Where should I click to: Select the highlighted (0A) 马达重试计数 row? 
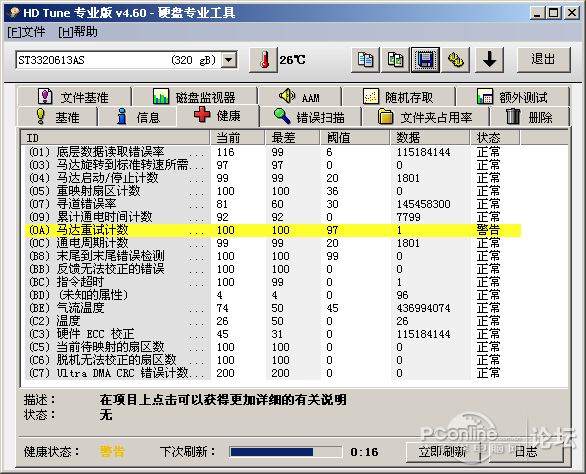click(273, 230)
